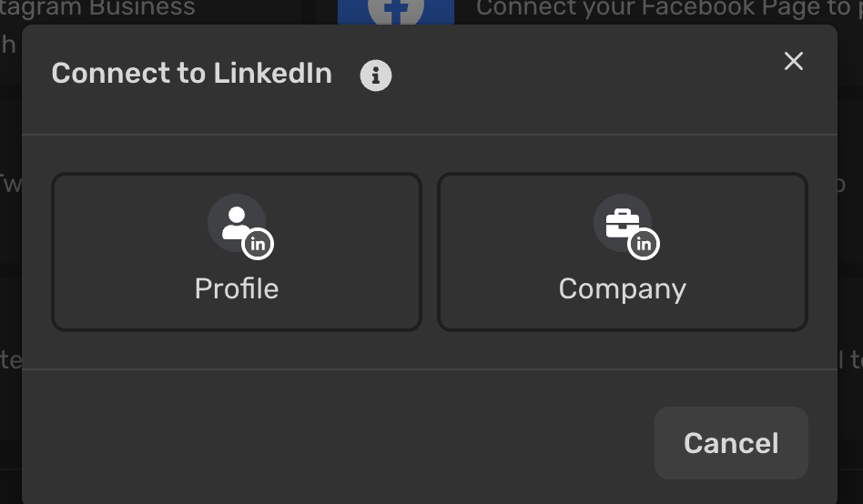Viewport: 863px width, 504px height.
Task: Select the Profile connection option
Action: pos(237,252)
